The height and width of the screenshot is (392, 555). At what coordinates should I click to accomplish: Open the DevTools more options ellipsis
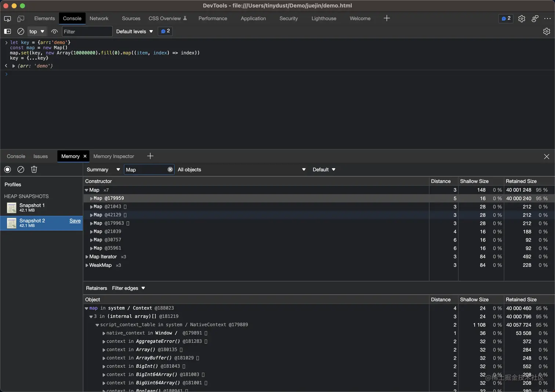548,19
